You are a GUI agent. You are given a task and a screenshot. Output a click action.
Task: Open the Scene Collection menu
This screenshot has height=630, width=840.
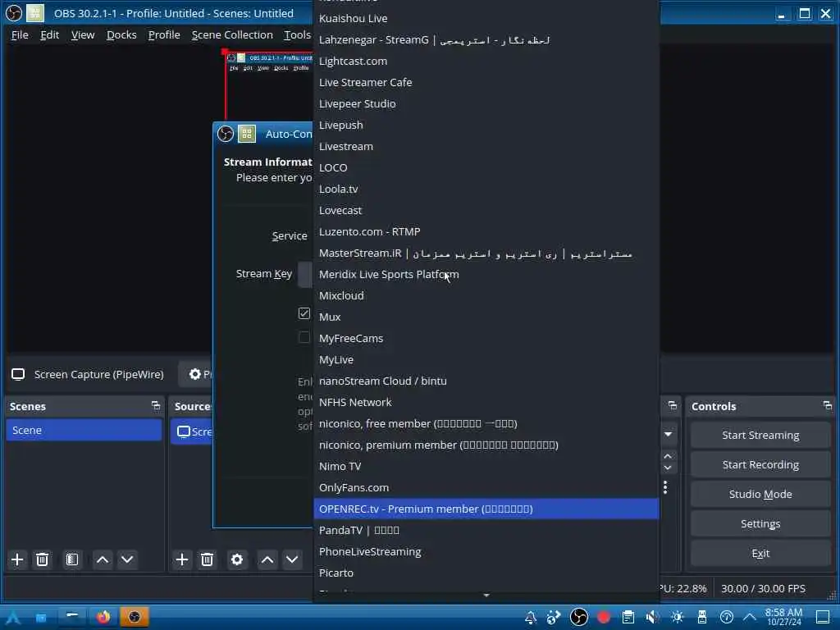(x=232, y=34)
